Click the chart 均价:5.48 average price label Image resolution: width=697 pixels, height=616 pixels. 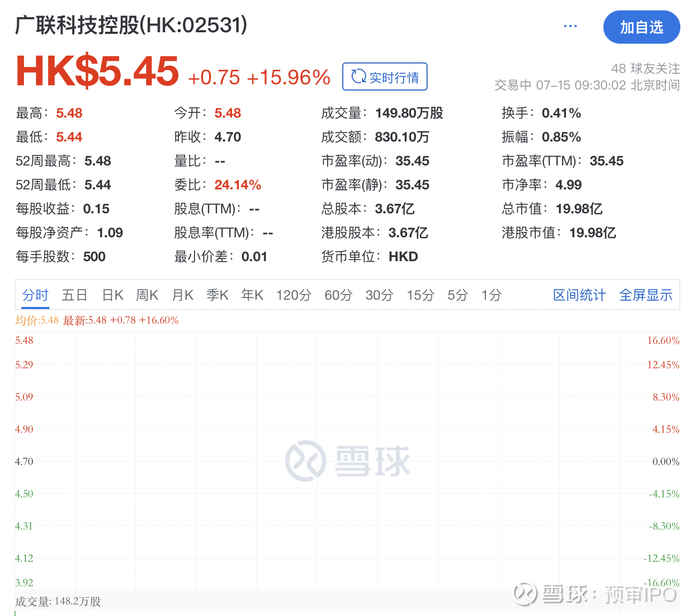pyautogui.click(x=37, y=320)
